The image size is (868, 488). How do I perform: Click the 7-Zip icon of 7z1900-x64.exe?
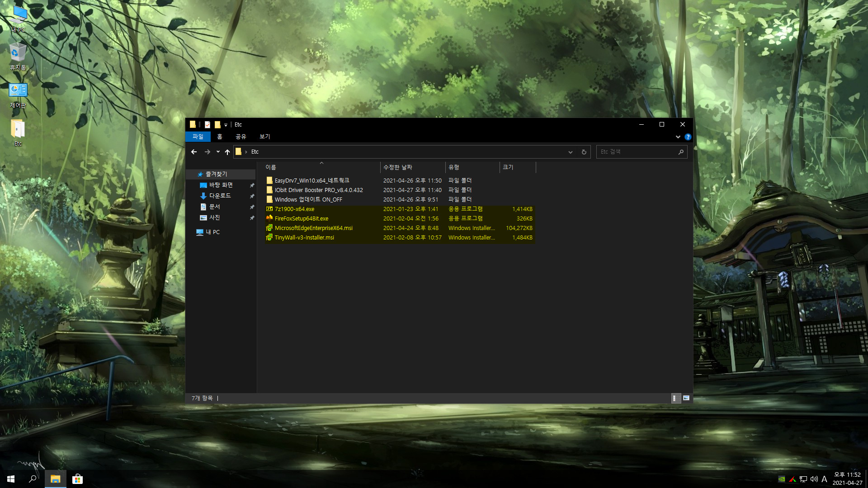click(269, 209)
